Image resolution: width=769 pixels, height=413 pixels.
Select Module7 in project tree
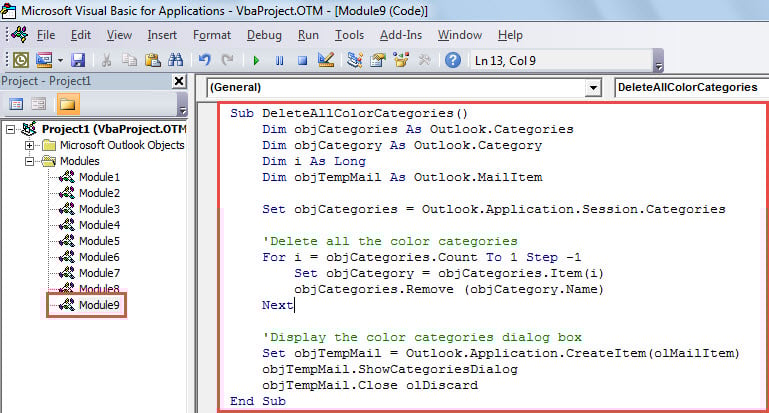tap(99, 273)
